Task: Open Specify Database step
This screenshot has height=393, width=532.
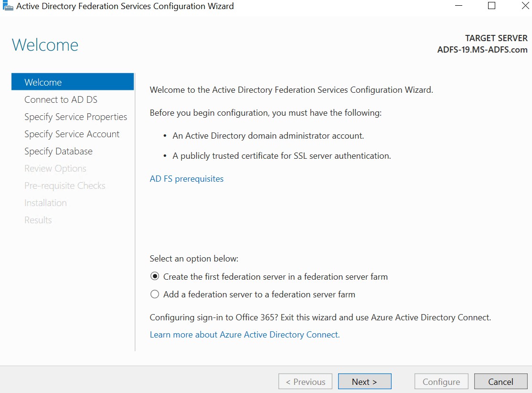Action: tap(58, 151)
